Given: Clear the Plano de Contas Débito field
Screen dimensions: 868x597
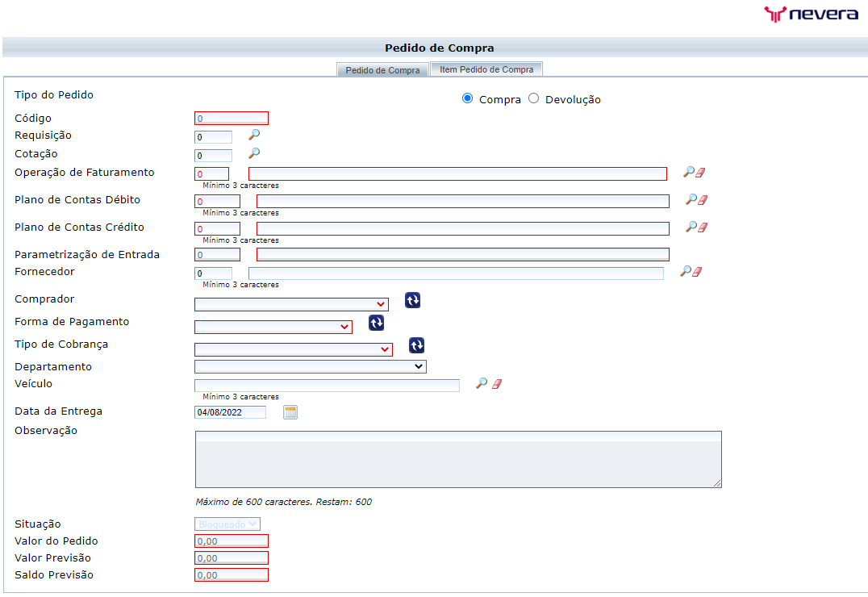Looking at the screenshot, I should click(x=702, y=199).
